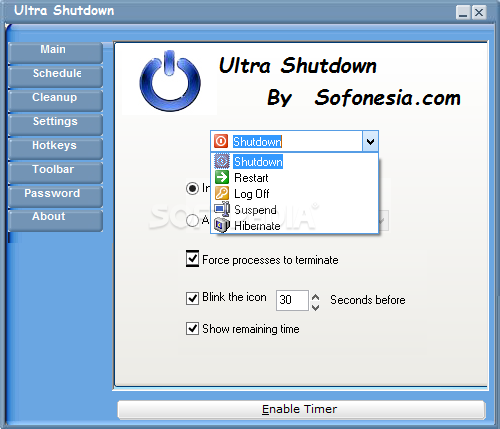
Task: Uncheck Blink the icon option
Action: tap(192, 298)
